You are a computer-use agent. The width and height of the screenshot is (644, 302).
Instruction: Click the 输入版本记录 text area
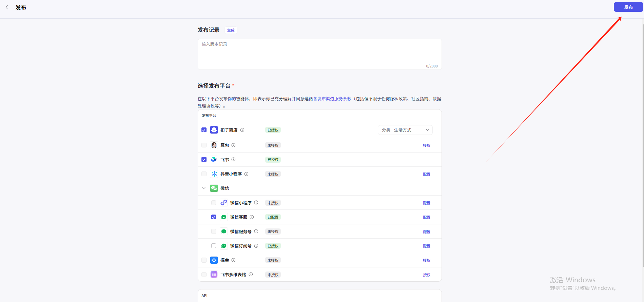[319, 54]
